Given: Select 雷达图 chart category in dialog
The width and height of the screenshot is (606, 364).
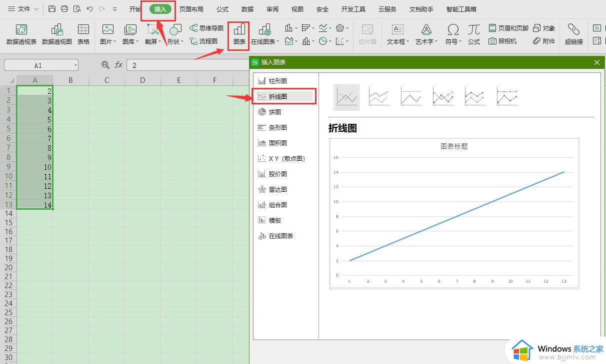Looking at the screenshot, I should coord(285,189).
